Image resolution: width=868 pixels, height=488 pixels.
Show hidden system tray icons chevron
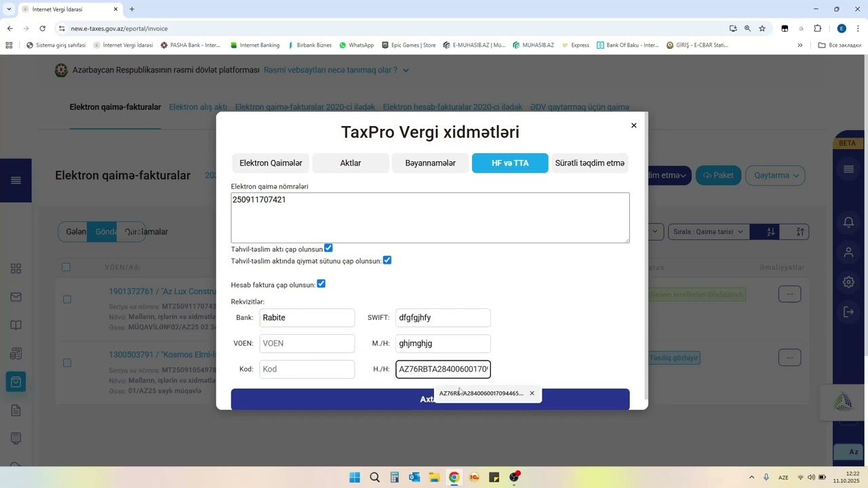[751, 477]
